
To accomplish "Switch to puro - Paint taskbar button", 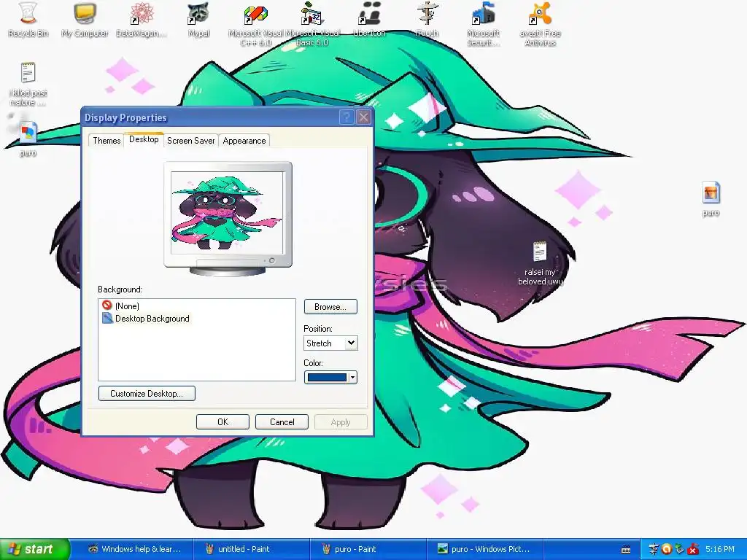I will (368, 549).
